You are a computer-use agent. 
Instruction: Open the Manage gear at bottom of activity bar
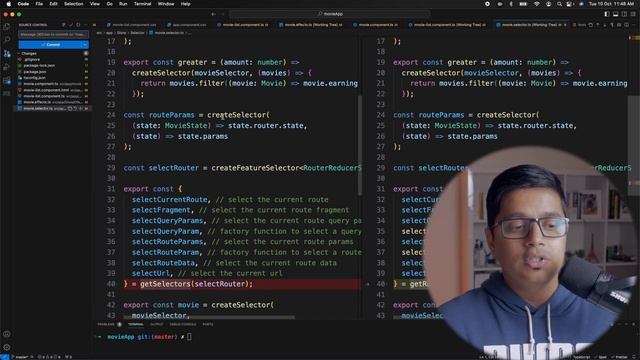click(x=7, y=347)
